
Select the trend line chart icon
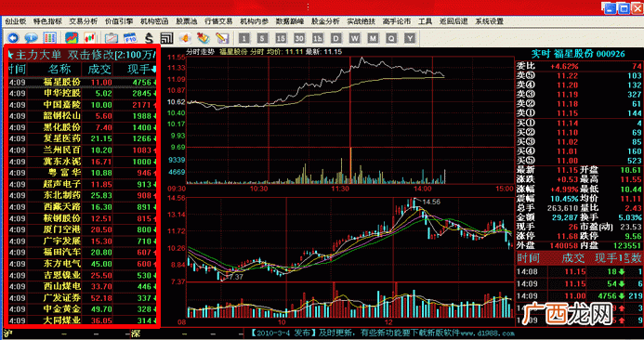point(72,38)
